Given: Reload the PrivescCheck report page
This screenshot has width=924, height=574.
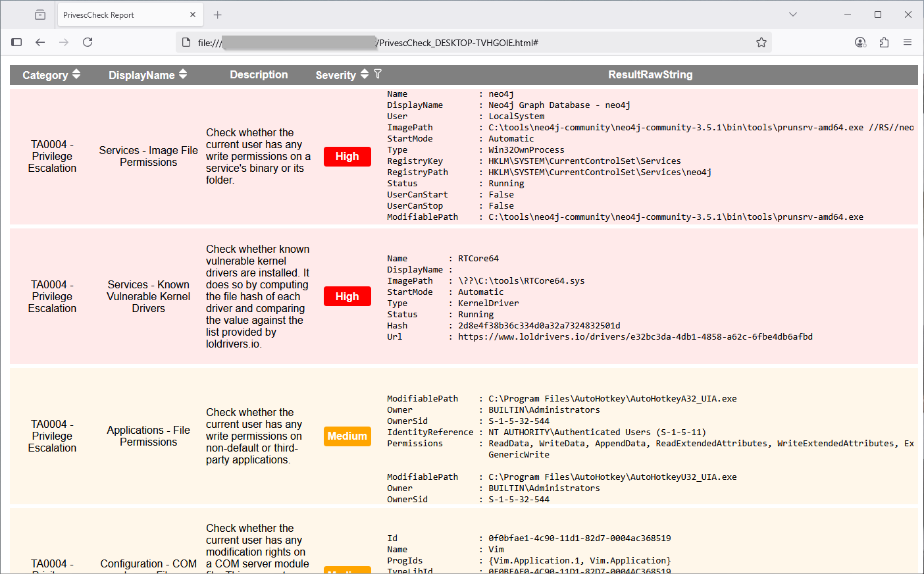Looking at the screenshot, I should 88,41.
